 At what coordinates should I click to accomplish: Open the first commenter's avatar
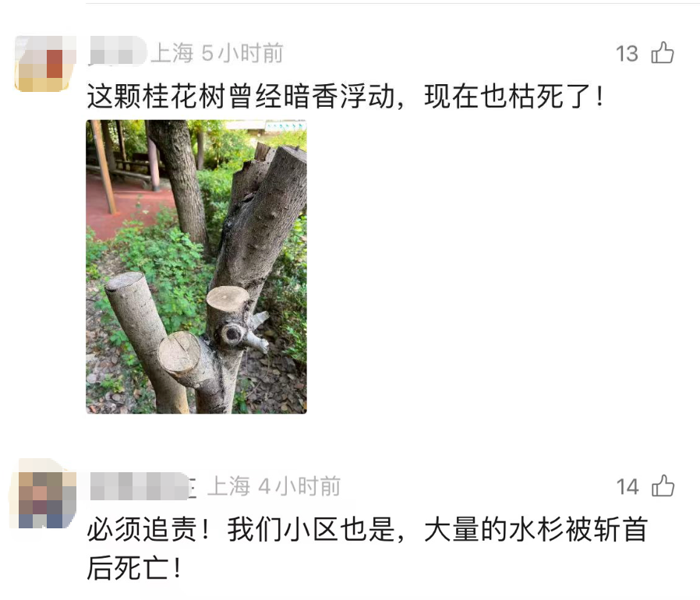tap(45, 63)
